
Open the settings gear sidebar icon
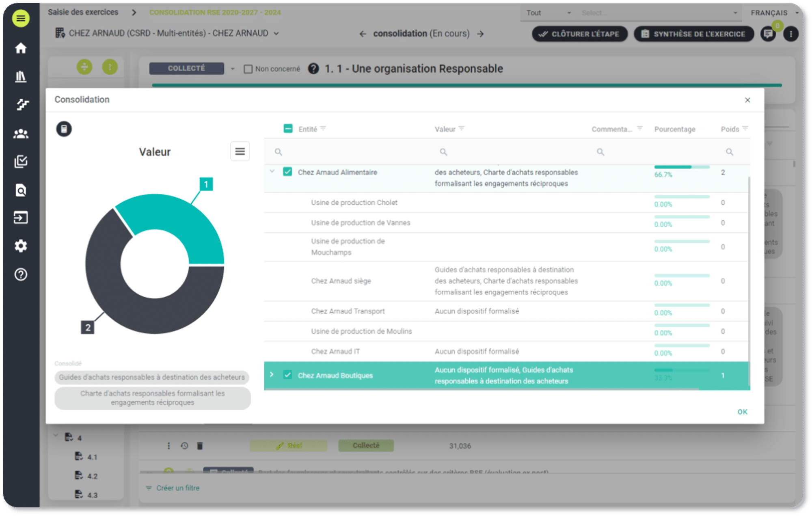(x=21, y=246)
